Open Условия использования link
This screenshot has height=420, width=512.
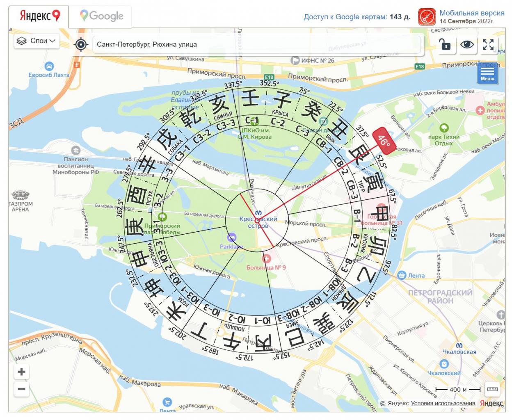click(x=443, y=403)
